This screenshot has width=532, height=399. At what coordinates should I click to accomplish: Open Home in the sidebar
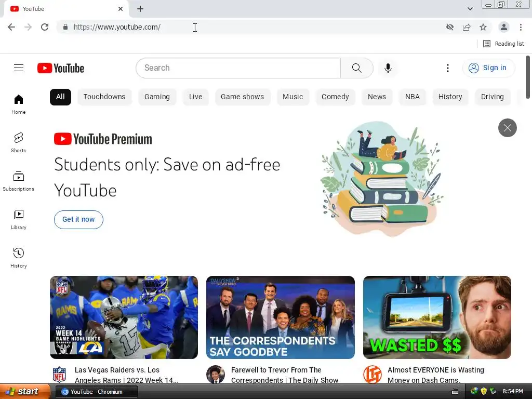click(x=18, y=104)
